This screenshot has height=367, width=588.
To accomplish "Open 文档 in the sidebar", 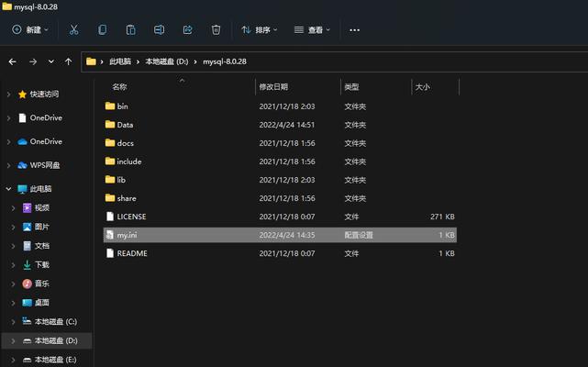I will pos(42,246).
